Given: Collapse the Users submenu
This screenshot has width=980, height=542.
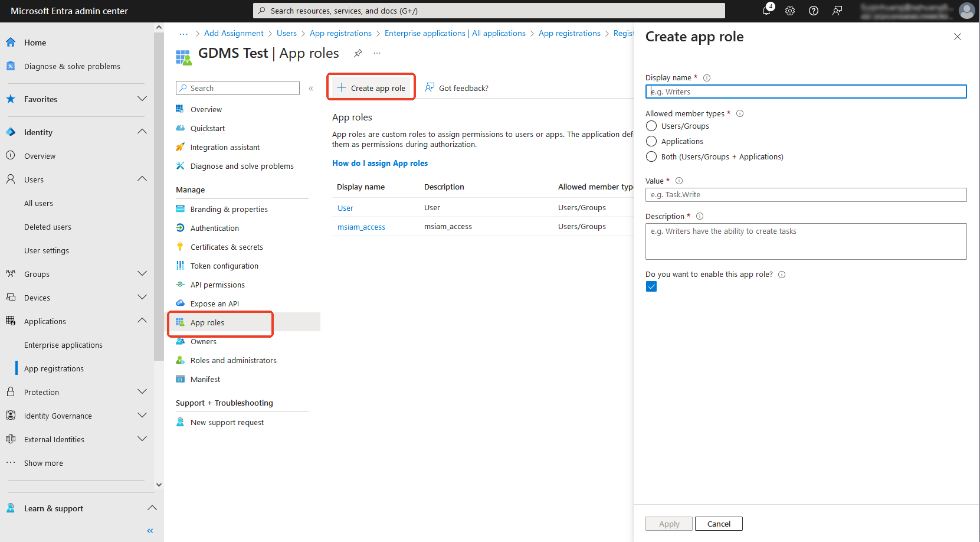Looking at the screenshot, I should (x=142, y=179).
